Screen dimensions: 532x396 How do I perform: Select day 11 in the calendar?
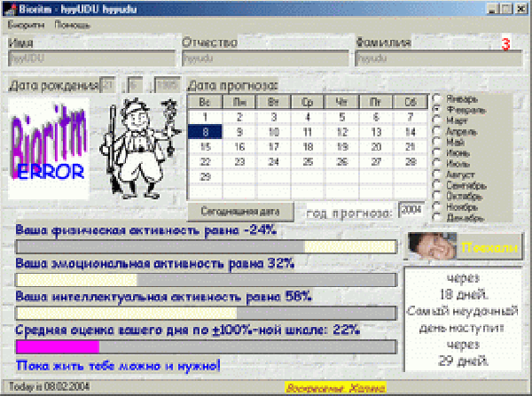click(x=308, y=132)
